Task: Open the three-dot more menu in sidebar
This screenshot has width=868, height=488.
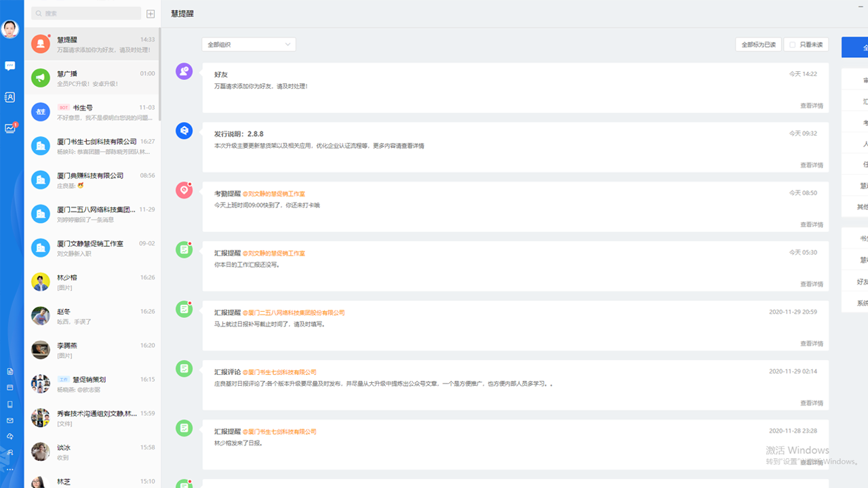Action: click(x=9, y=469)
